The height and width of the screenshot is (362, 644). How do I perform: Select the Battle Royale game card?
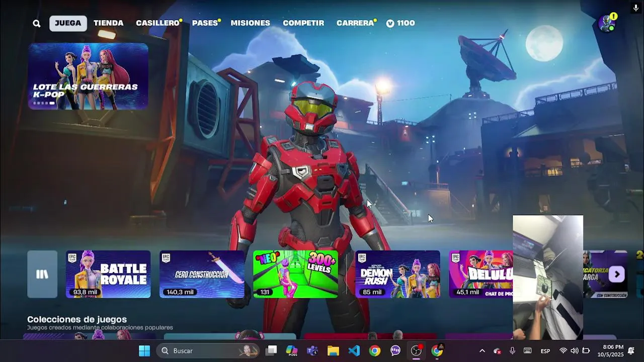point(108,274)
